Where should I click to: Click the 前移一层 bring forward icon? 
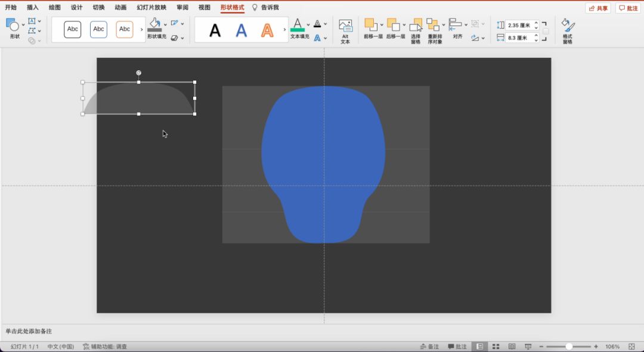pos(370,24)
